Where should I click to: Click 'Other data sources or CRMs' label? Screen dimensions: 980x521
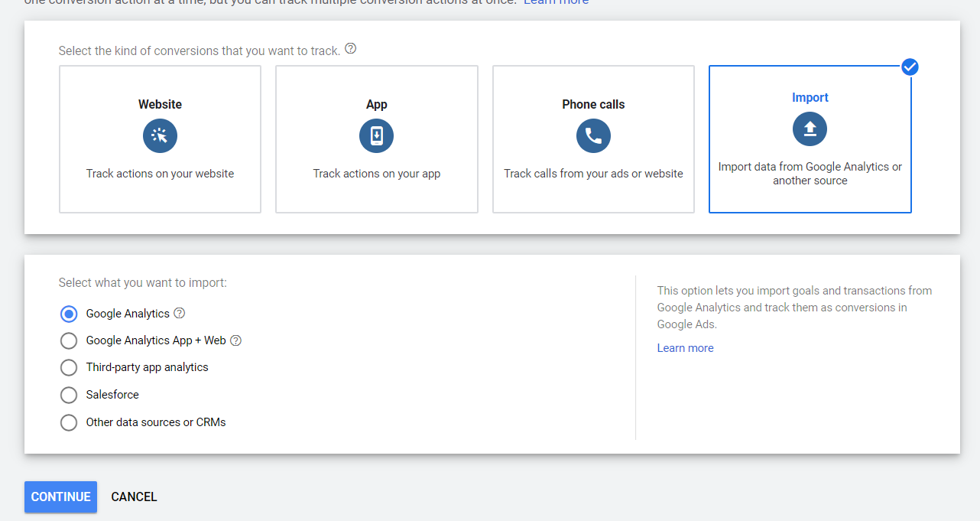coord(156,422)
